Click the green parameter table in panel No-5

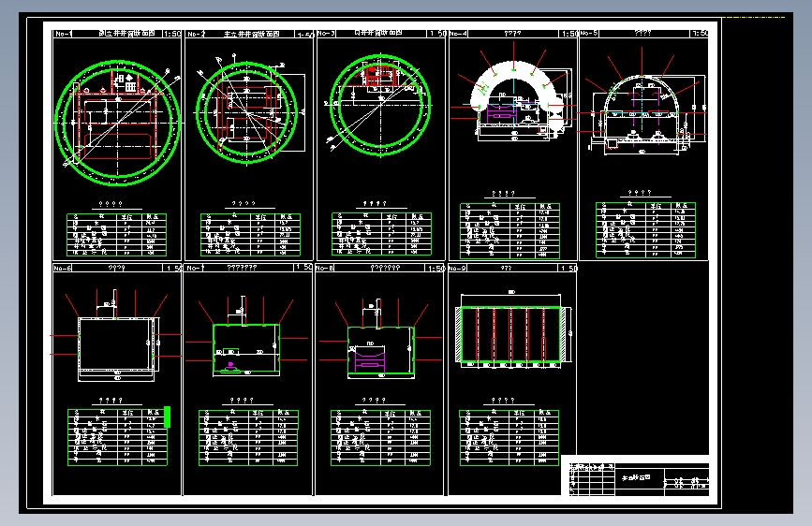point(646,230)
